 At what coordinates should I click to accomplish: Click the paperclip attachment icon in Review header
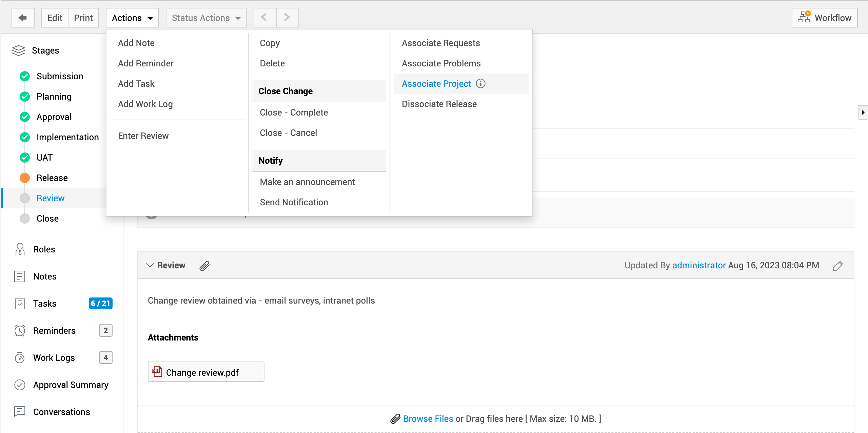pyautogui.click(x=204, y=266)
